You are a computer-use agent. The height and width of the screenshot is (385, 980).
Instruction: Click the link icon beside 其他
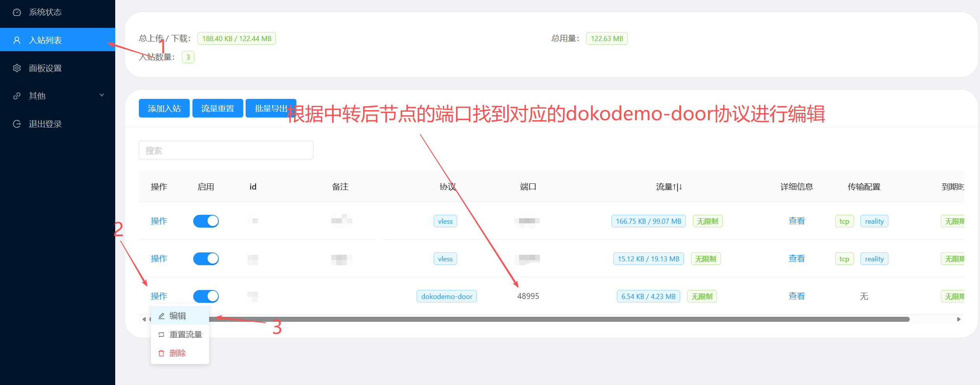17,96
